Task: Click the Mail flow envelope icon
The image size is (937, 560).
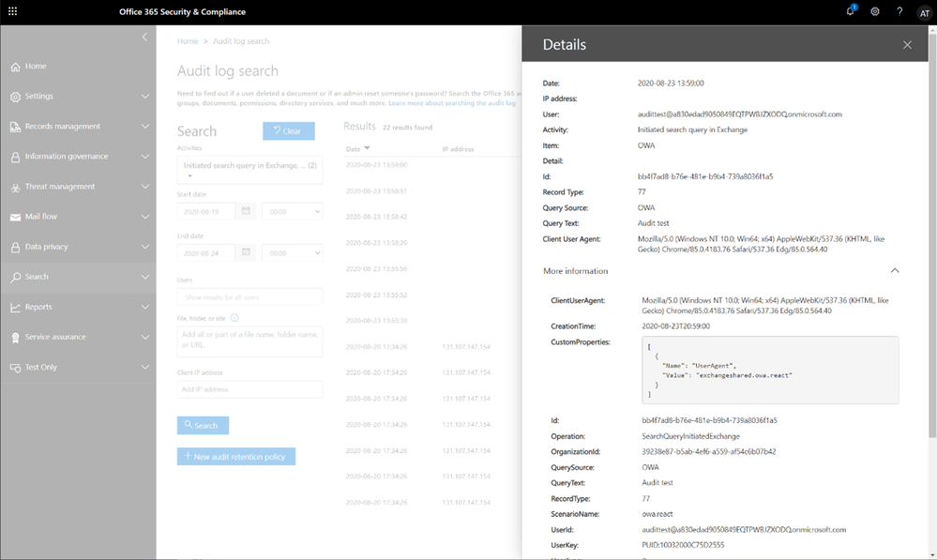Action: [16, 217]
